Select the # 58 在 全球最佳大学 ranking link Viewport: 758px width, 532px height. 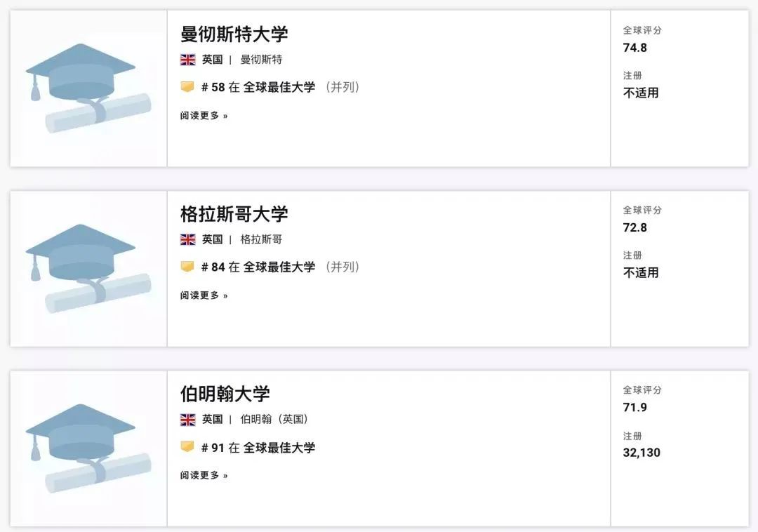(258, 87)
